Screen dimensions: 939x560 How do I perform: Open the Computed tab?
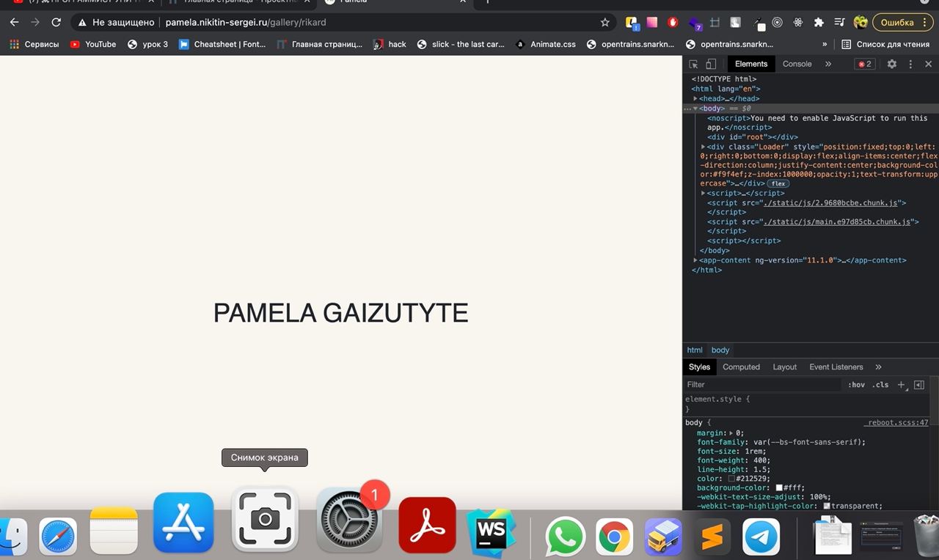point(741,367)
